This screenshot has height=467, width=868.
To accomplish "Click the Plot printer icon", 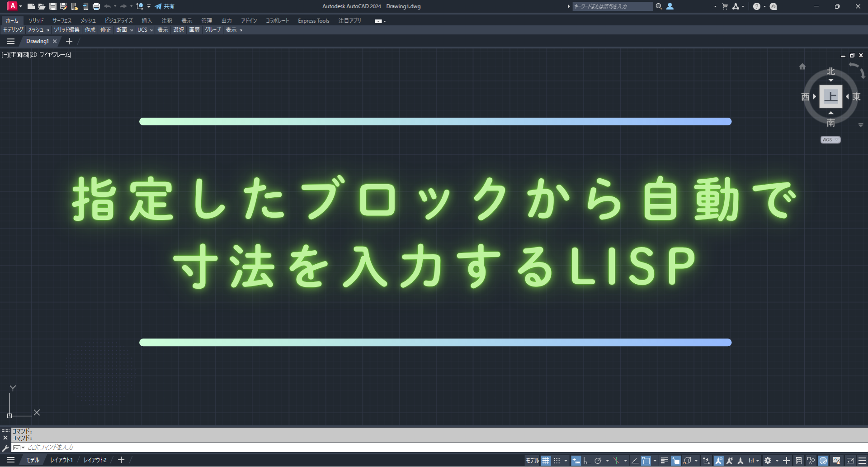I will (96, 6).
